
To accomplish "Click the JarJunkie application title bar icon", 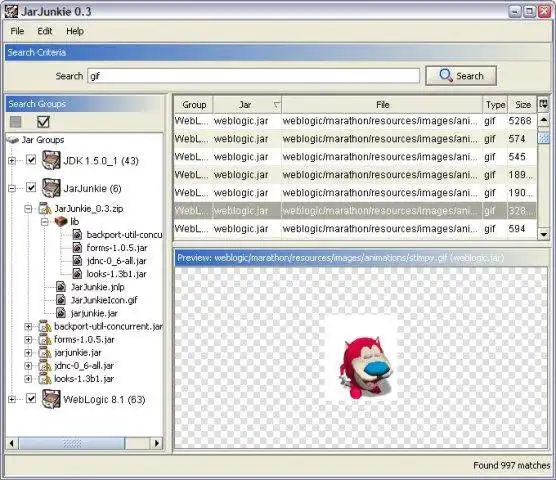I will click(x=11, y=11).
